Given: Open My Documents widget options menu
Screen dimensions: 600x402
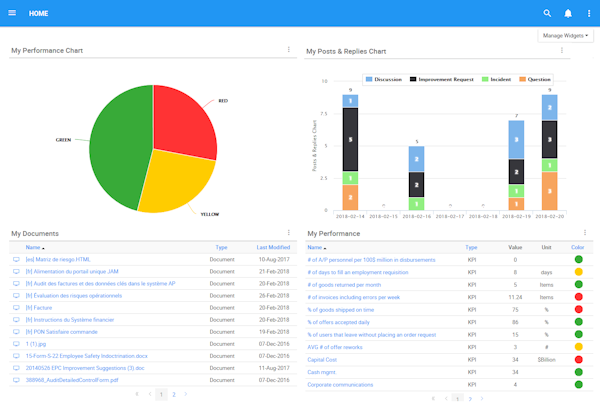Looking at the screenshot, I should pos(289,233).
